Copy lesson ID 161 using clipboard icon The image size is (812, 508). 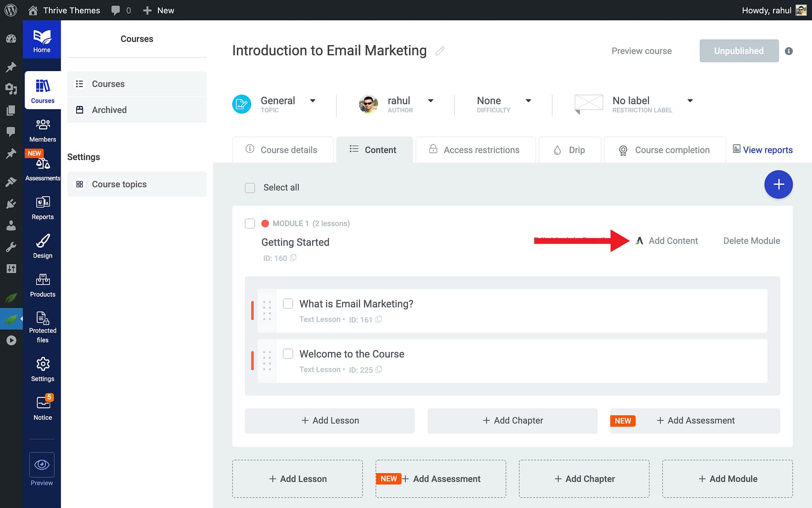click(379, 319)
